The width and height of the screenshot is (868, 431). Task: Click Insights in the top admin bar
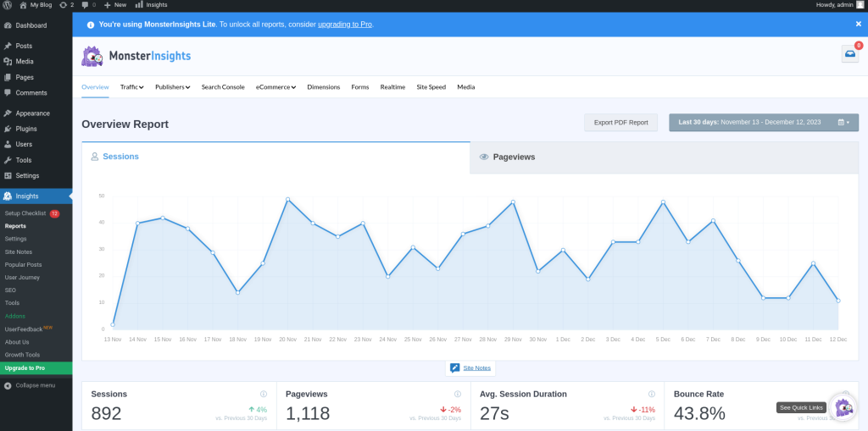(151, 5)
